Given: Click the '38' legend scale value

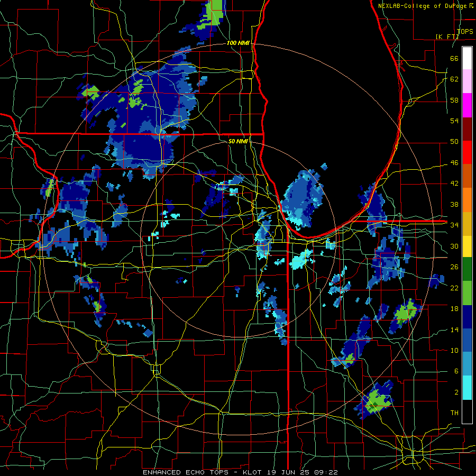Looking at the screenshot, I should (x=454, y=204).
